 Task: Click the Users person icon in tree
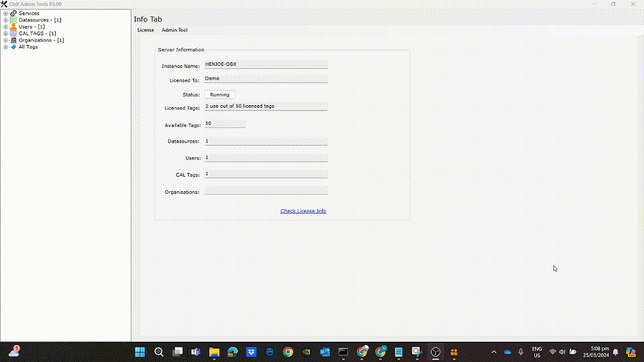click(14, 27)
